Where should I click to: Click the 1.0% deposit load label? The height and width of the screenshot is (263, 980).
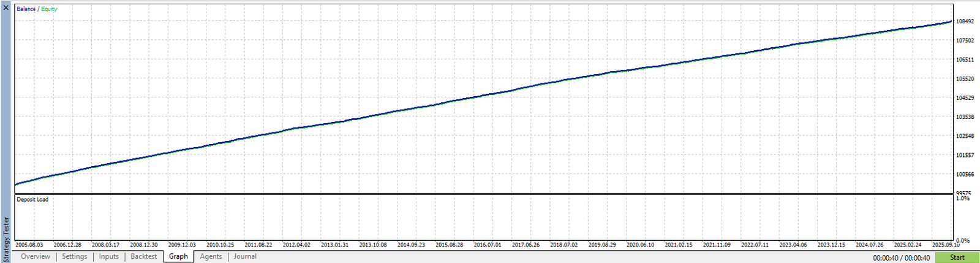pyautogui.click(x=963, y=199)
